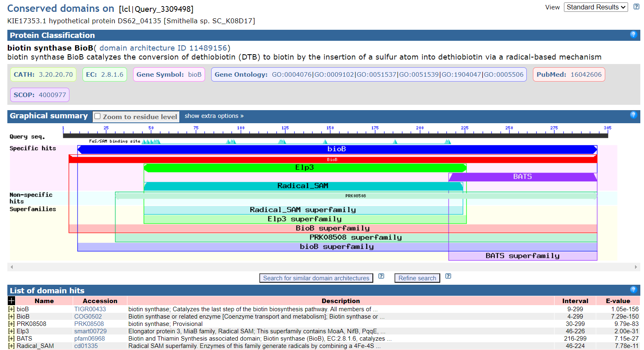Expand the BATS hit row
Viewport: 644px width, 350px height.
click(11, 339)
